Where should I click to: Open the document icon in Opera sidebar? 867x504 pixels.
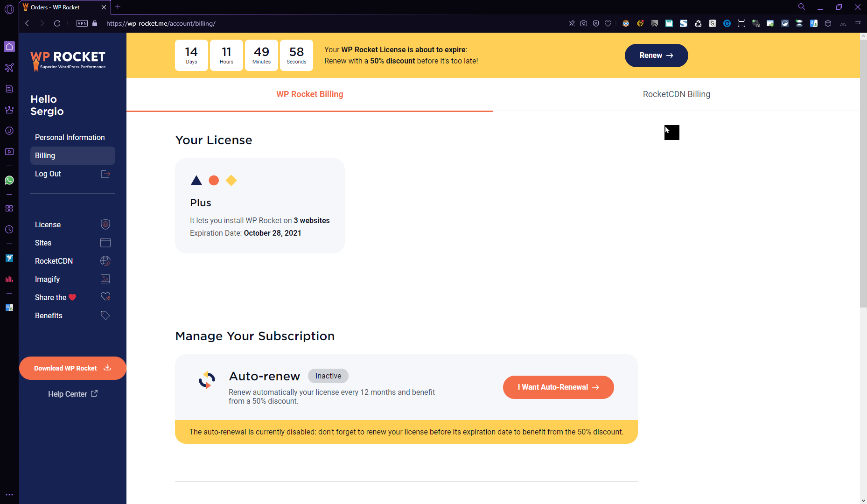pyautogui.click(x=9, y=89)
